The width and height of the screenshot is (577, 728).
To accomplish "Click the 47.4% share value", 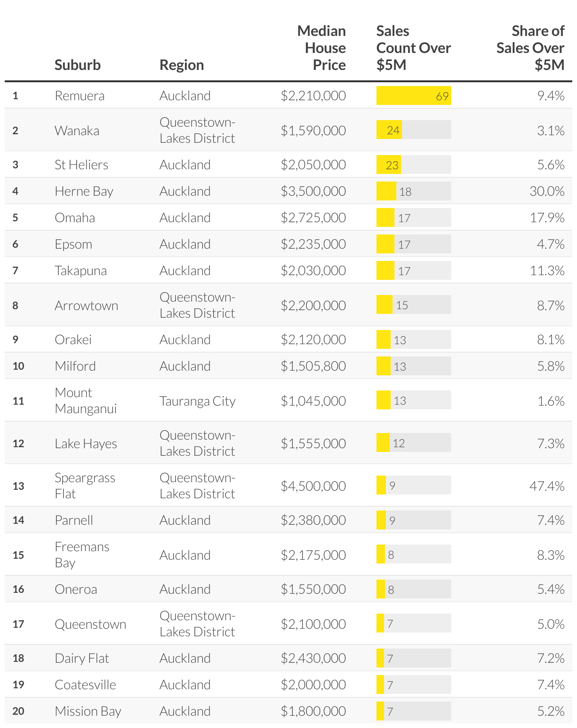I will pos(547,486).
